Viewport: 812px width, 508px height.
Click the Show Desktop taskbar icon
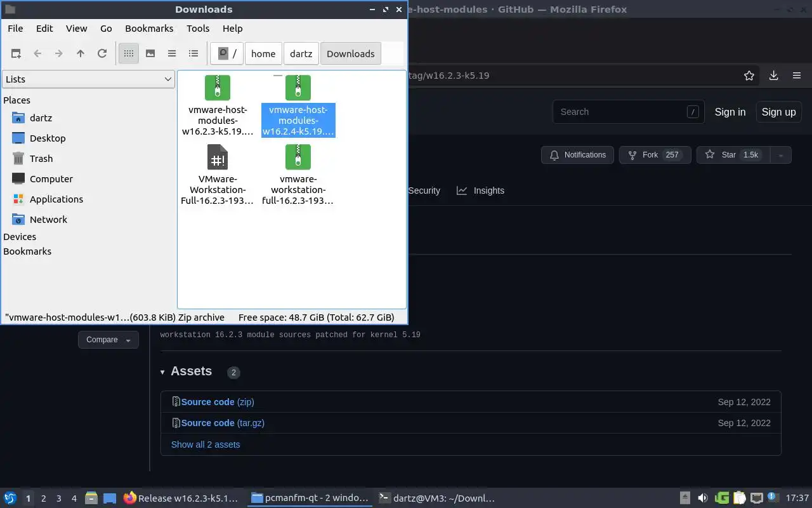coord(110,498)
